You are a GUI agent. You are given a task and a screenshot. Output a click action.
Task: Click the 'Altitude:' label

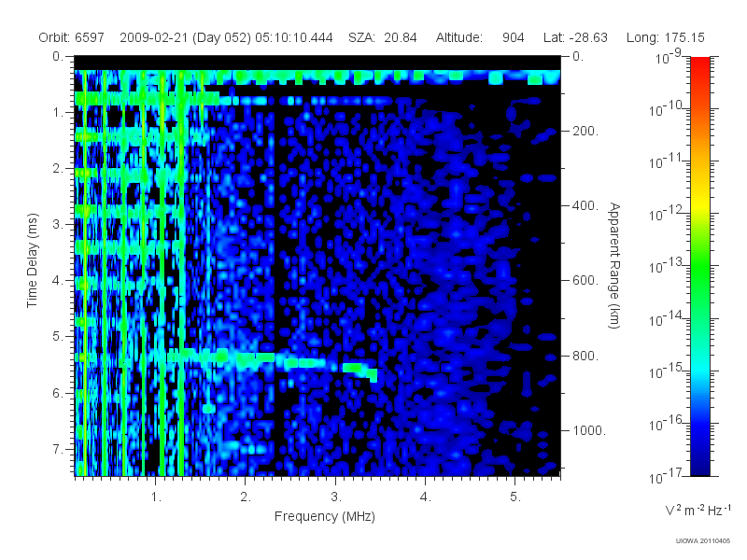pyautogui.click(x=459, y=37)
